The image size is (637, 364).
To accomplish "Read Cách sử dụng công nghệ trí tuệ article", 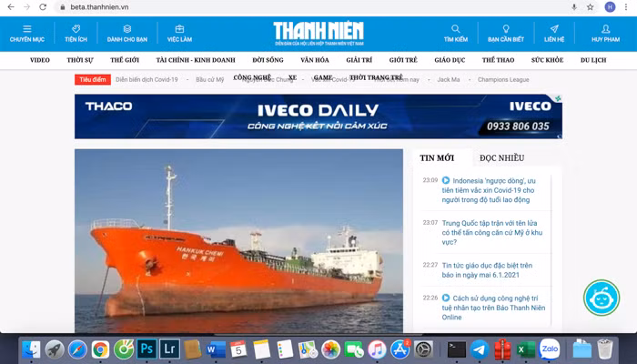I will coord(493,308).
